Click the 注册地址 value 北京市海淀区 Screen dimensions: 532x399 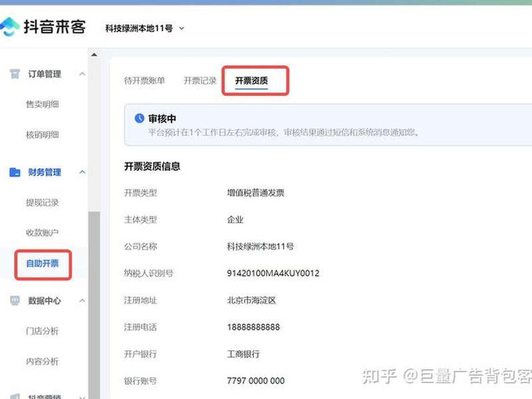tap(251, 301)
